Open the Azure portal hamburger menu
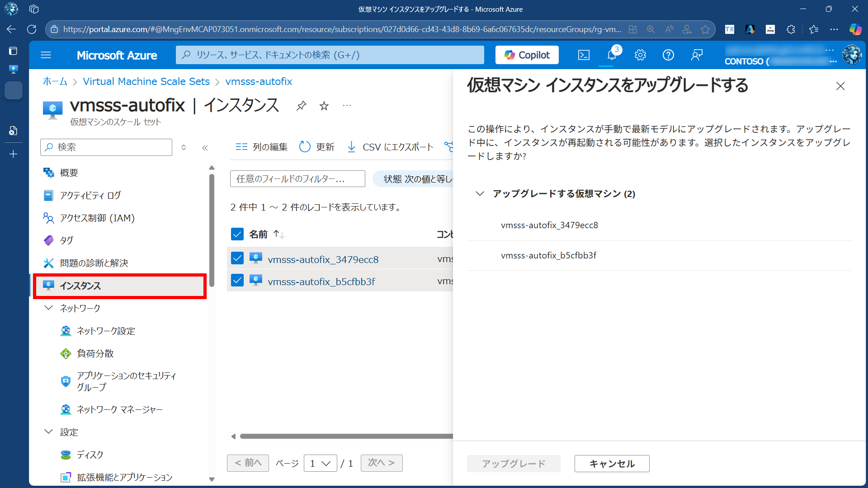This screenshot has height=488, width=868. (46, 55)
